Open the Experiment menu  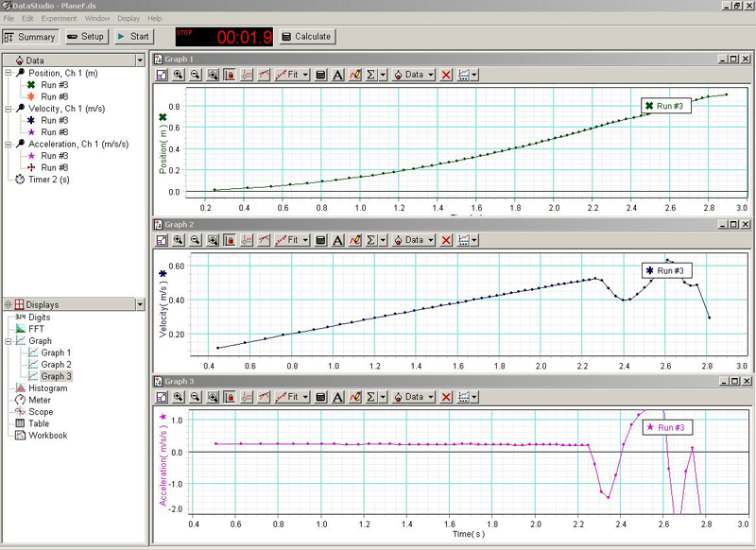coord(59,18)
